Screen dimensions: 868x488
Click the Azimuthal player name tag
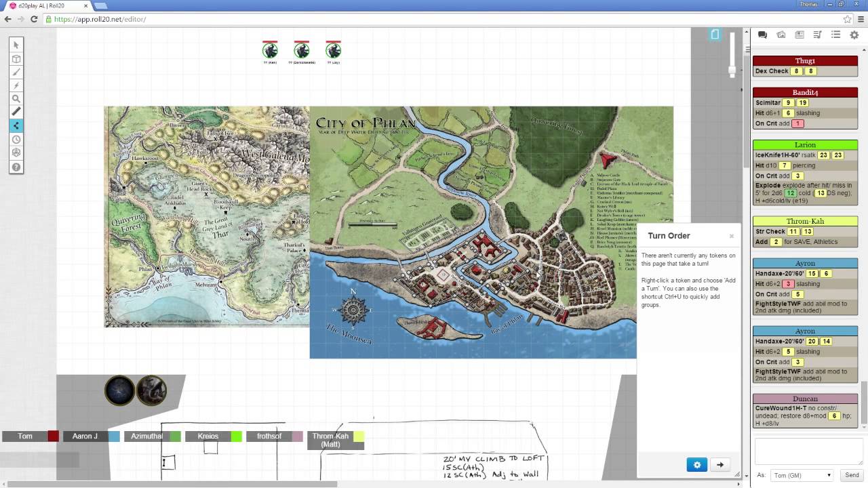[146, 436]
